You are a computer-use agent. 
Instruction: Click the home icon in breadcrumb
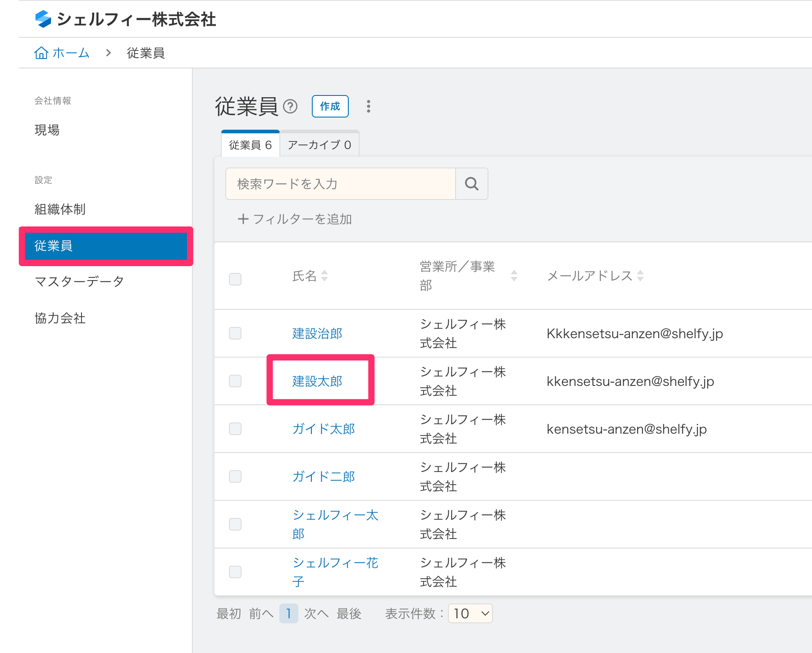[x=41, y=53]
